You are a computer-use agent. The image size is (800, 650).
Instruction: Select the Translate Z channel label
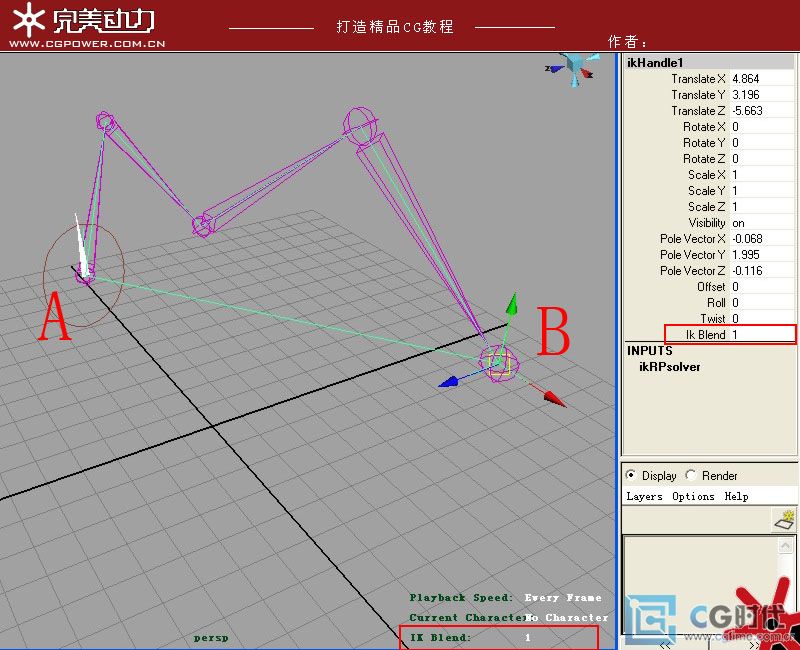698,111
